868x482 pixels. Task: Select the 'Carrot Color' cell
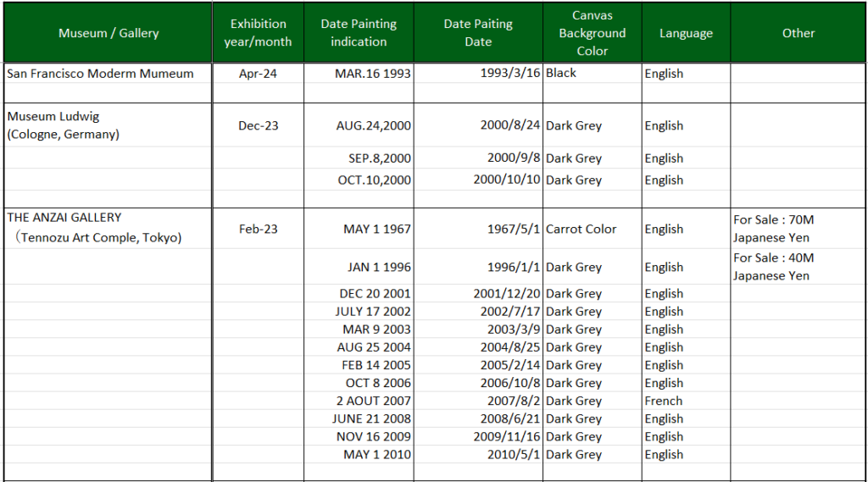coord(593,229)
